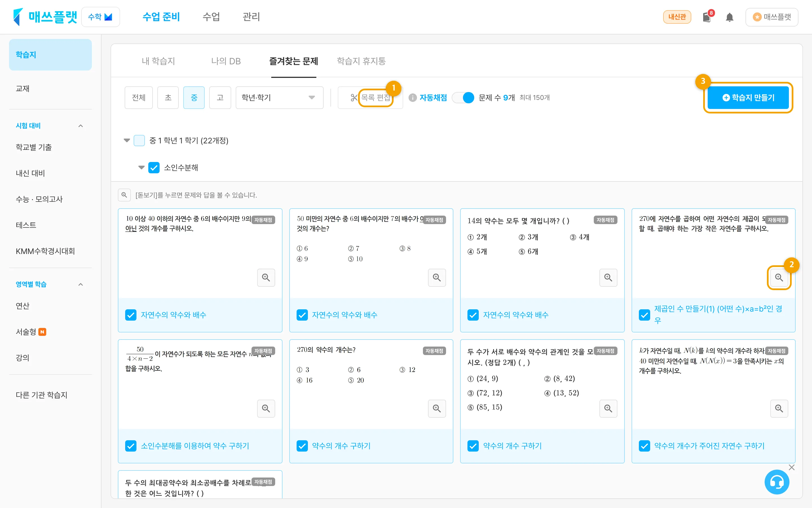
Task: Select the 중 grade filter
Action: tap(194, 98)
